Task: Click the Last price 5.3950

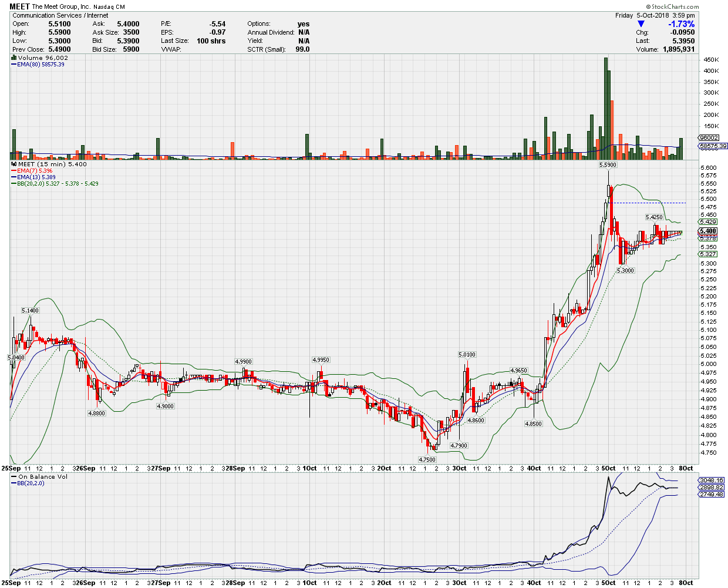Action: click(x=683, y=41)
